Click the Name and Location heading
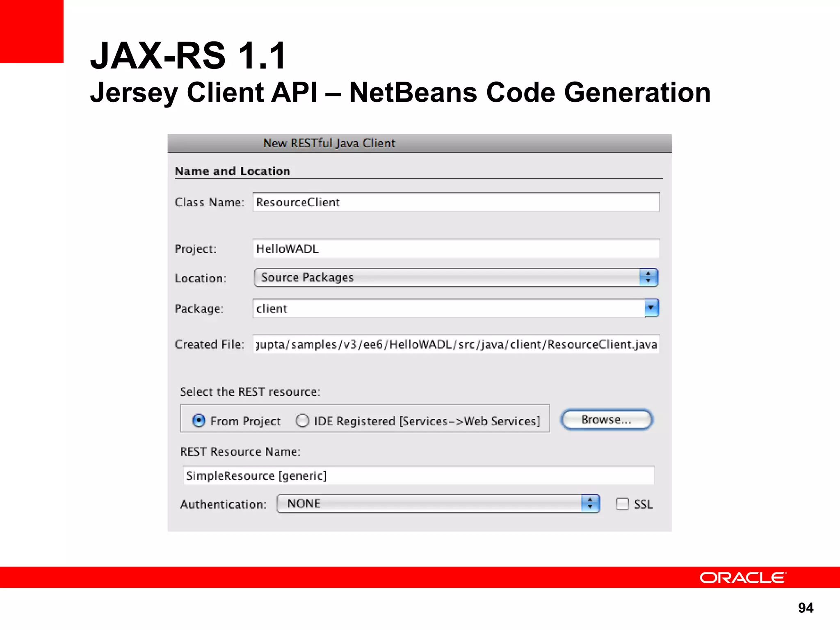Image resolution: width=840 pixels, height=630 pixels. (x=233, y=171)
